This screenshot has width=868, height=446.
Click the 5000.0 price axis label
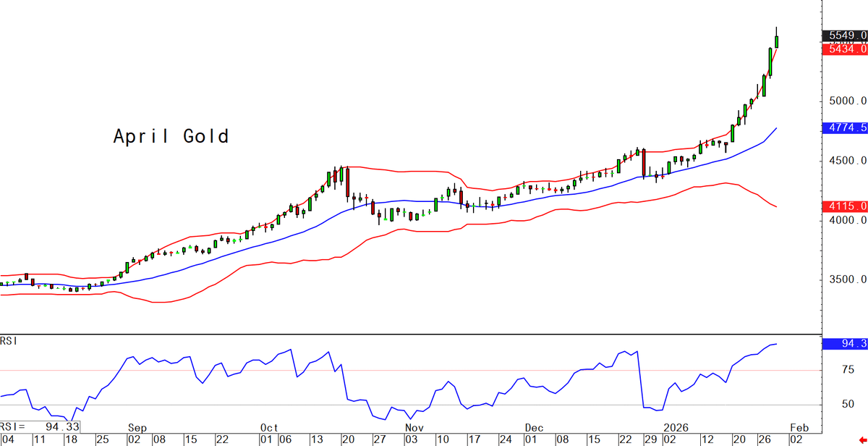tap(847, 101)
